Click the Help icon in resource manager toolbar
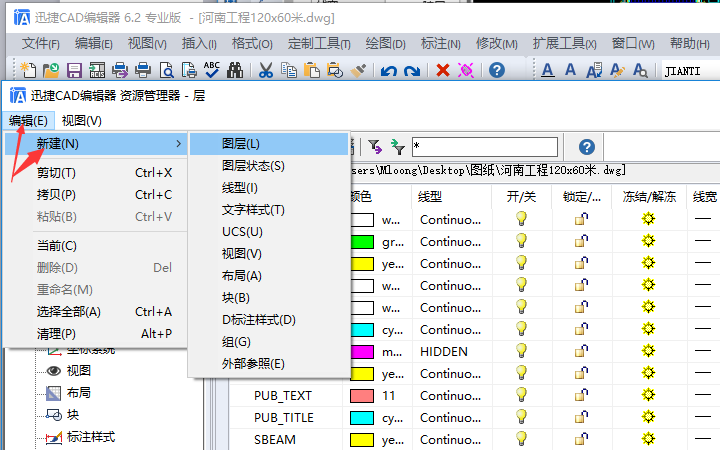The width and height of the screenshot is (720, 450). pos(586,147)
